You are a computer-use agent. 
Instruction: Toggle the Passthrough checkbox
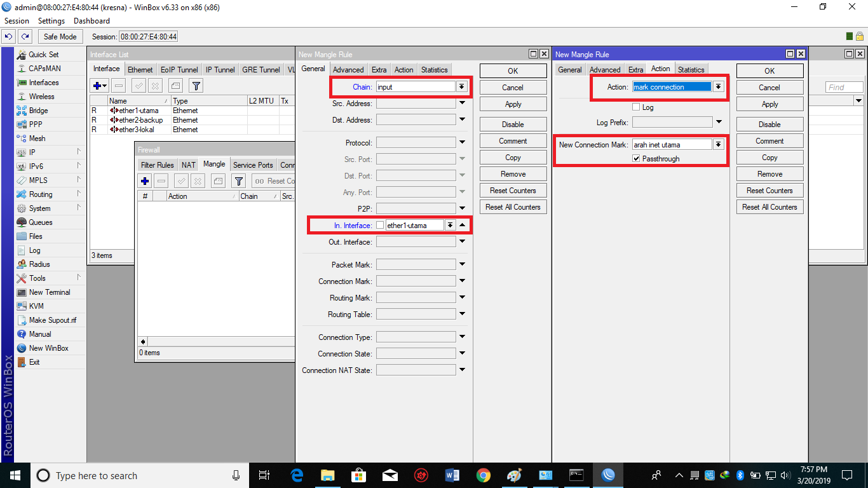point(636,159)
